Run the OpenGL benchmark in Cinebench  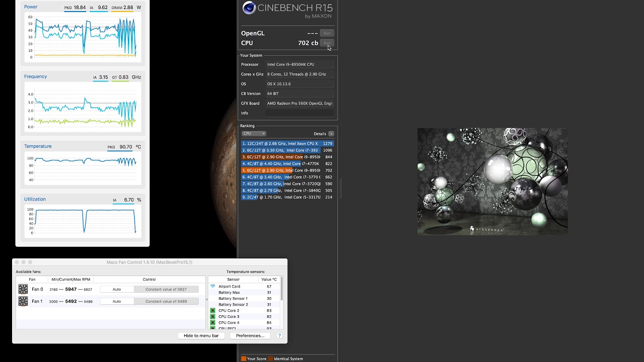tap(327, 33)
